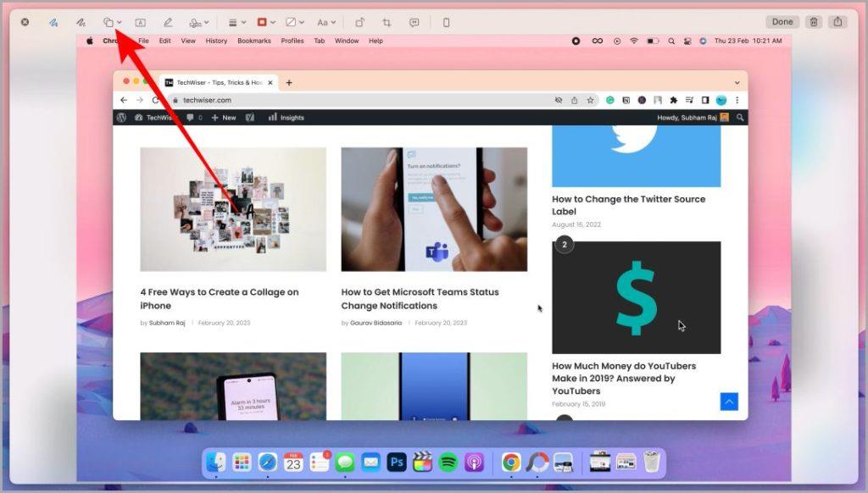Click the plus New button in admin bar

pos(224,117)
